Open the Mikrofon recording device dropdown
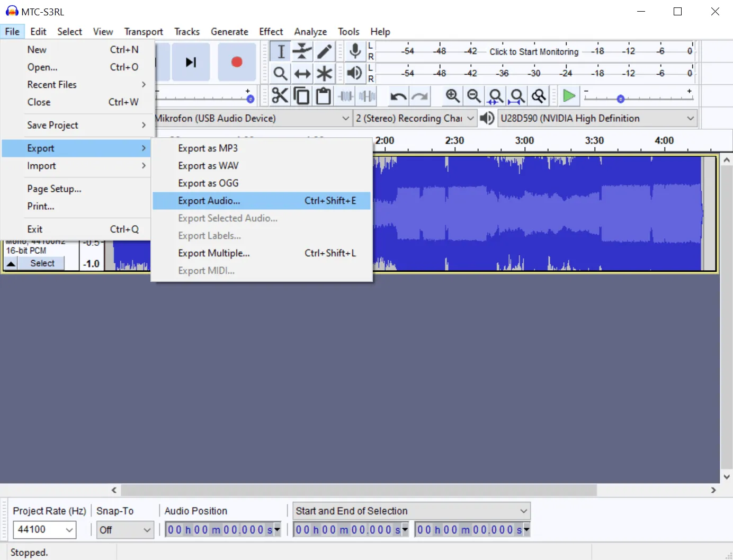The image size is (733, 560). (x=346, y=118)
